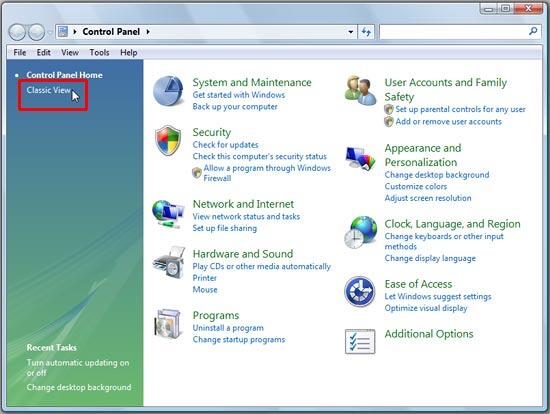Click Change keyboards or other input methods
550x414 pixels.
[x=444, y=241]
